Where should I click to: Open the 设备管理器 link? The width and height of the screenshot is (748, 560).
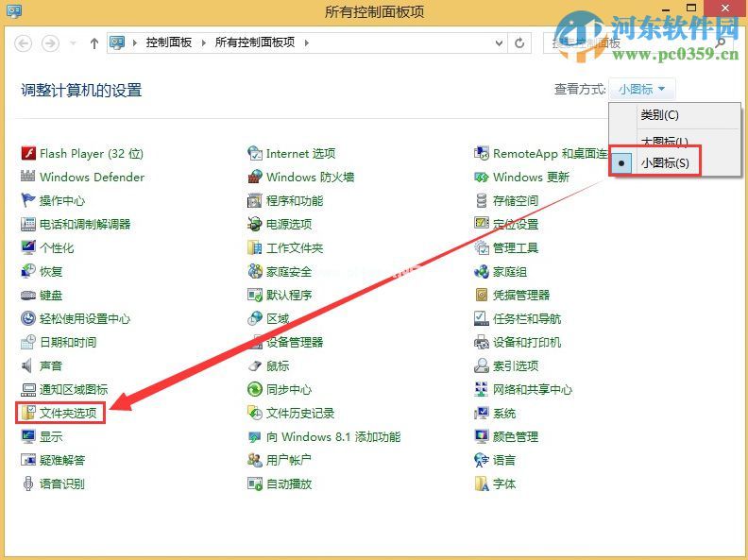click(x=295, y=342)
